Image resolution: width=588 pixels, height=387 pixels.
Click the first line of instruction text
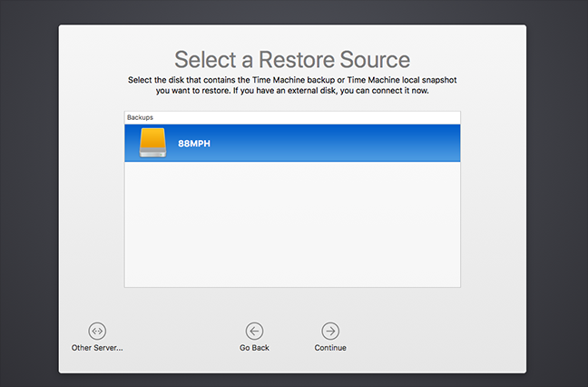(292, 81)
